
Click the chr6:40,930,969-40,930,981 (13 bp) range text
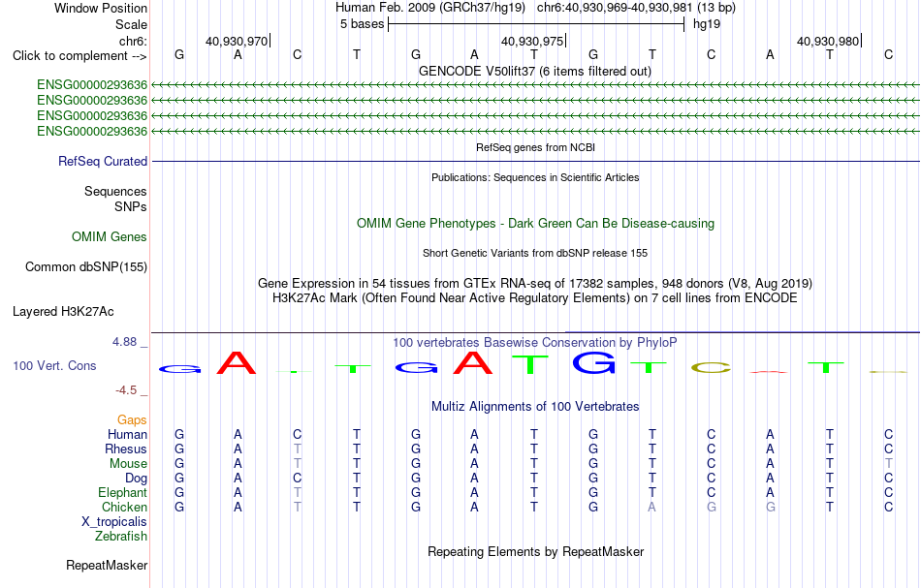pos(636,8)
